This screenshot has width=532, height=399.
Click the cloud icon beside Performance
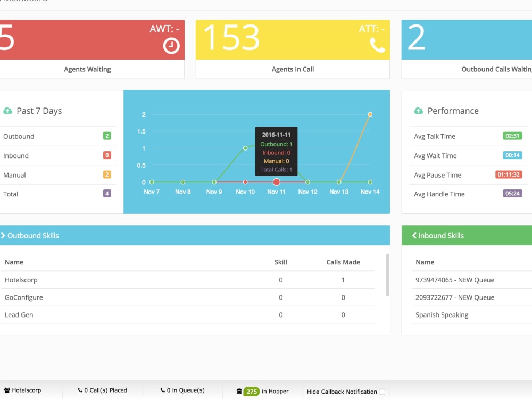pyautogui.click(x=419, y=111)
